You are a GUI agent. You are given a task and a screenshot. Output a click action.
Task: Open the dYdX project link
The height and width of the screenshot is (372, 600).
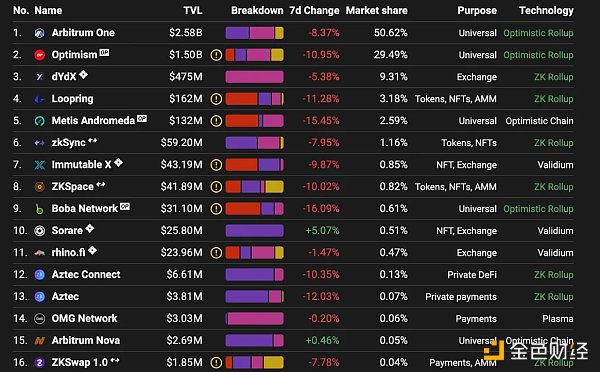[x=64, y=77]
